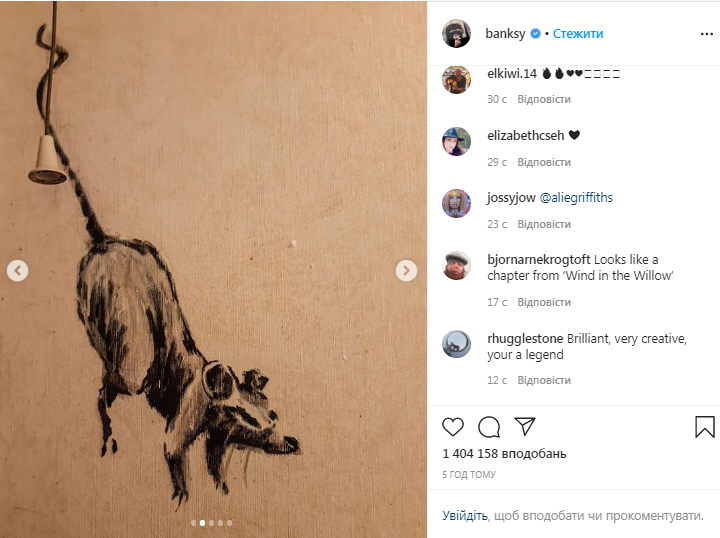Like the post with the heart icon
Viewport: 720px width, 538px height.
pos(453,427)
